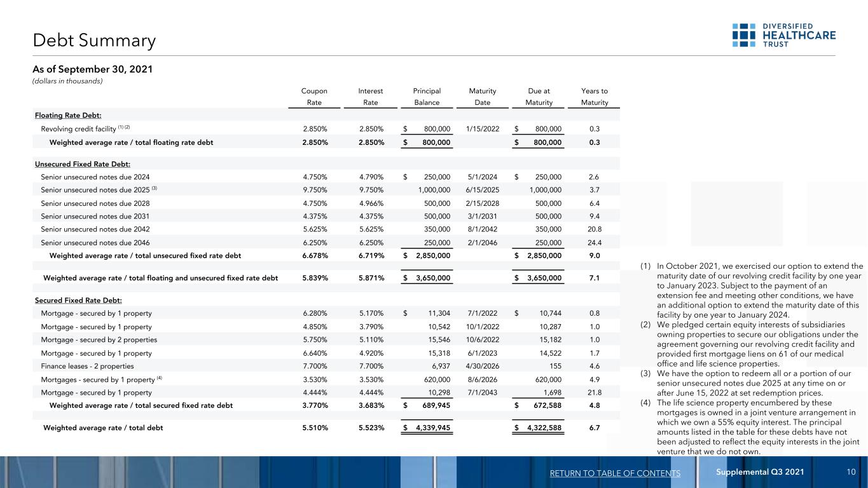Click the Interest Rate column header
868x488 pixels.
click(x=370, y=97)
